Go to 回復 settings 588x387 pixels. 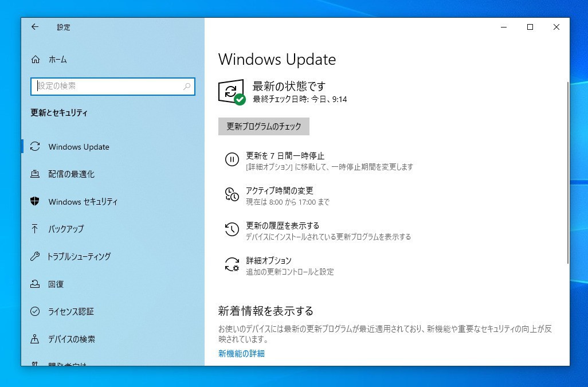click(x=56, y=284)
